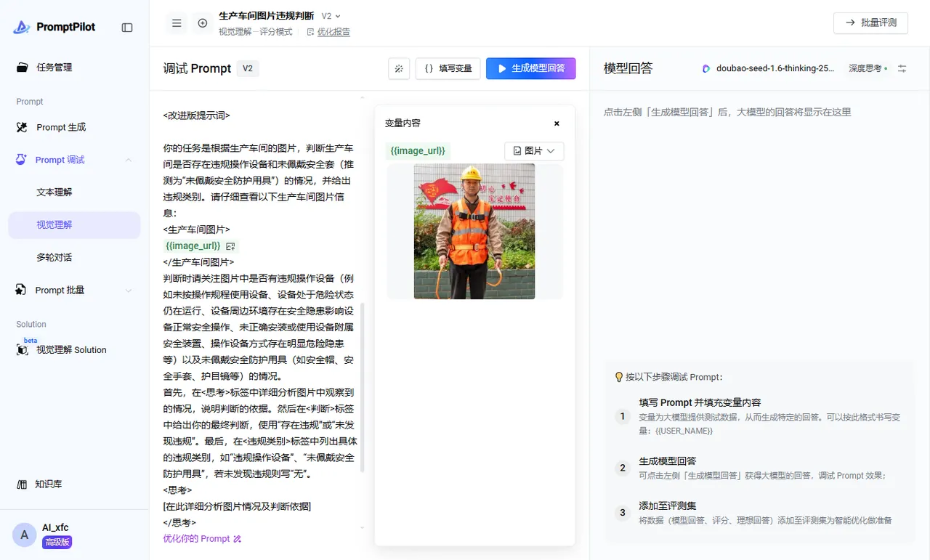
Task: Click the magic sparkle optimize icon
Action: [399, 68]
